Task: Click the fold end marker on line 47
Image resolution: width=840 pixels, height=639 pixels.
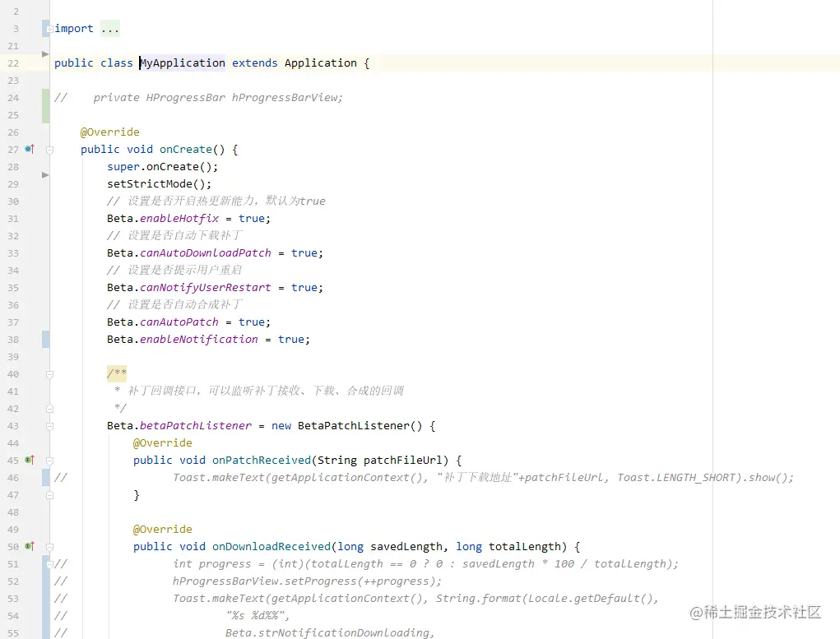Action: [x=49, y=495]
